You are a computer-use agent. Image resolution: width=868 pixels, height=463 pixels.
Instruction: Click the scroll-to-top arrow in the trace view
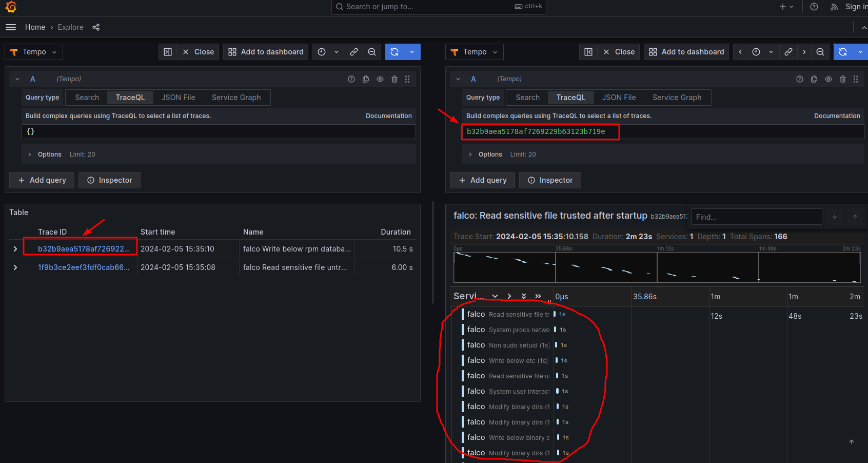pos(852,442)
